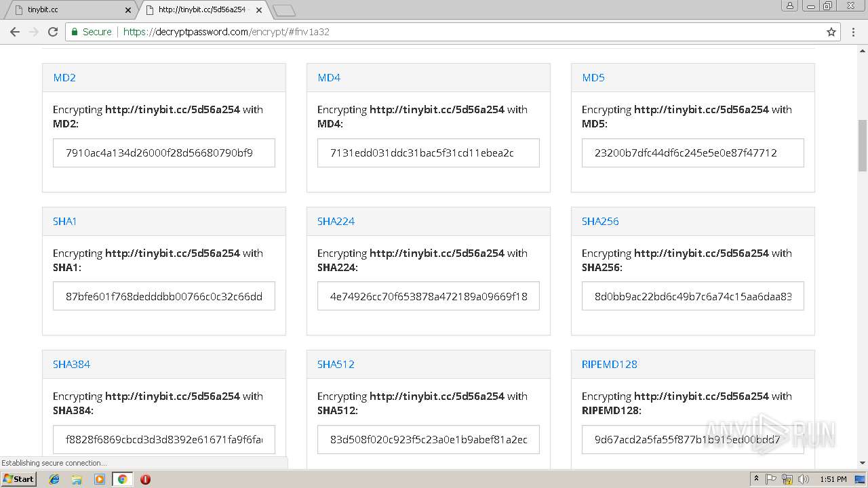
Task: Open Windows Media Player from taskbar
Action: (100, 479)
